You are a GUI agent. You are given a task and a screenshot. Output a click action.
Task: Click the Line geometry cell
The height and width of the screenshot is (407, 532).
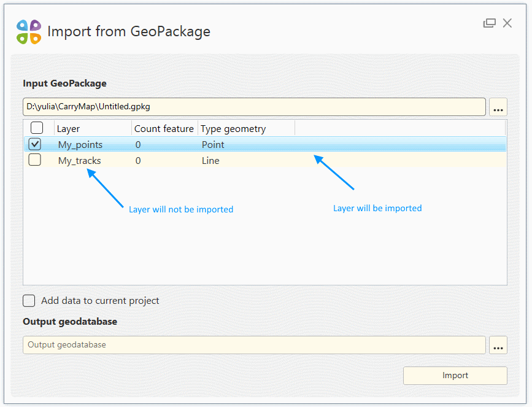pyautogui.click(x=210, y=161)
